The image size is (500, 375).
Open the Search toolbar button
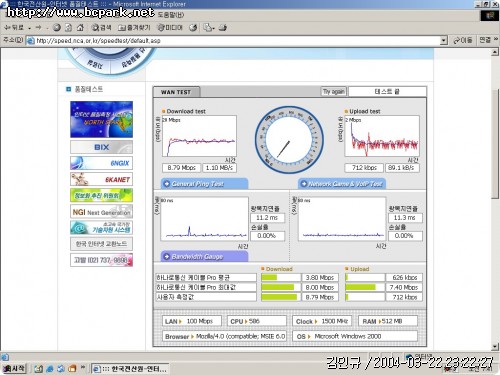[101, 28]
